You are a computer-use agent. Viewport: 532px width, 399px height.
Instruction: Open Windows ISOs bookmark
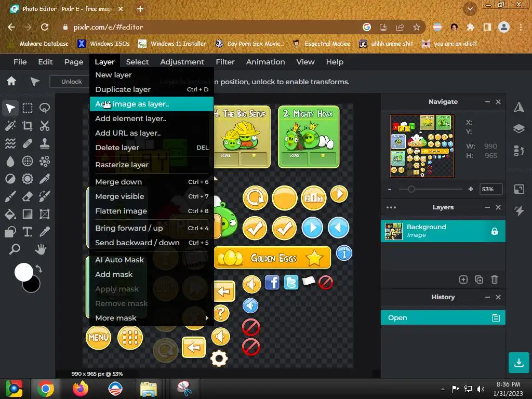click(103, 44)
